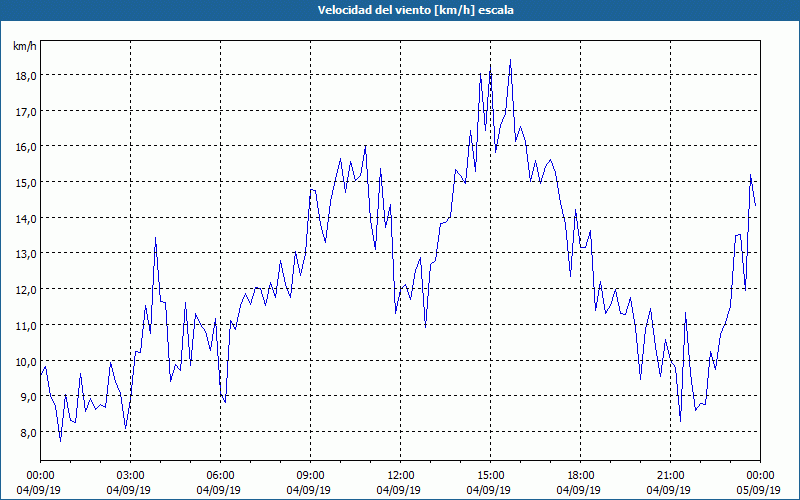Screen dimensions: 800x500
Task: Click the 17,0 value on the Y axis
Action: pos(26,111)
